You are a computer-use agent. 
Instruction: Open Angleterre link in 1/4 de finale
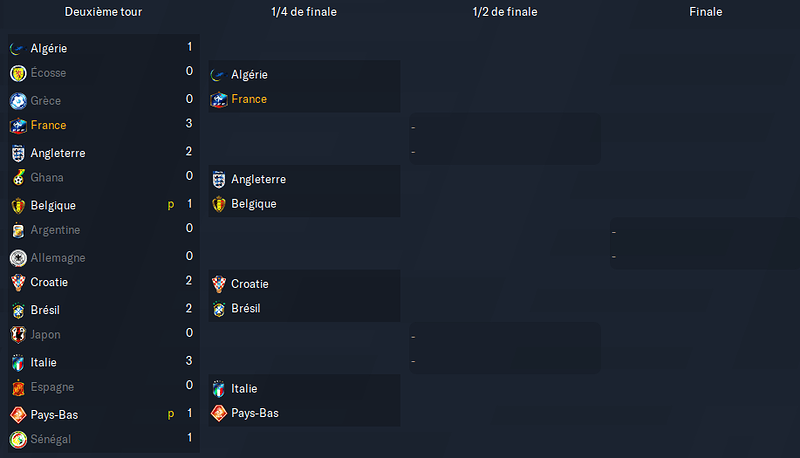[259, 179]
